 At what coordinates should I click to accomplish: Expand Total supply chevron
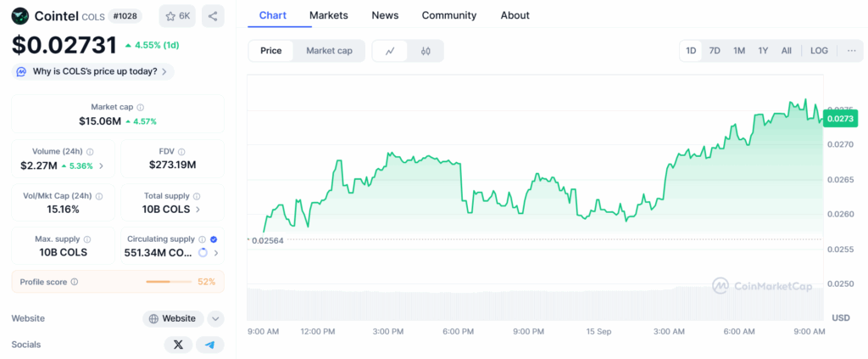(198, 210)
